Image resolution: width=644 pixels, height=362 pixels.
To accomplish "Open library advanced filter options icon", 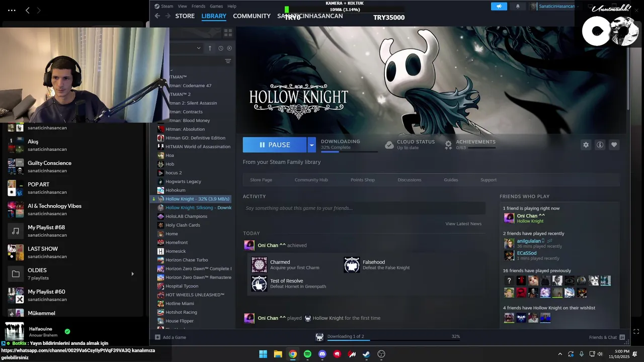I will click(x=228, y=61).
